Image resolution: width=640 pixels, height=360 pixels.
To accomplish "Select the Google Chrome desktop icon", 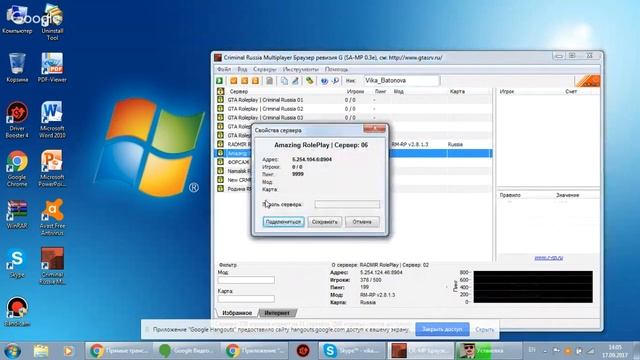I will coord(17,169).
